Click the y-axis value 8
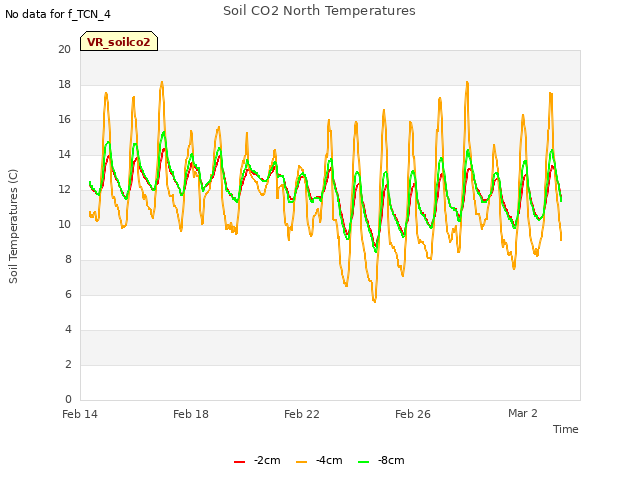The image size is (640, 480). point(68,260)
